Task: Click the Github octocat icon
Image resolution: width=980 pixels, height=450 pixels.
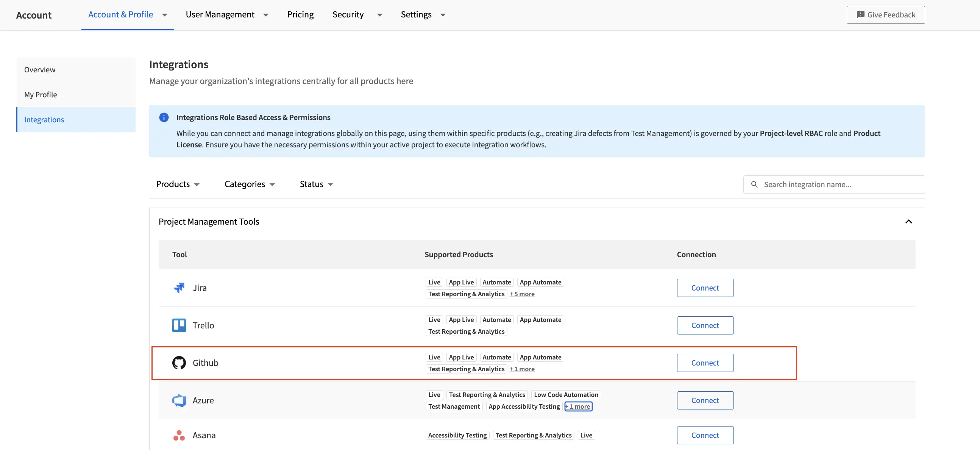Action: pyautogui.click(x=179, y=362)
